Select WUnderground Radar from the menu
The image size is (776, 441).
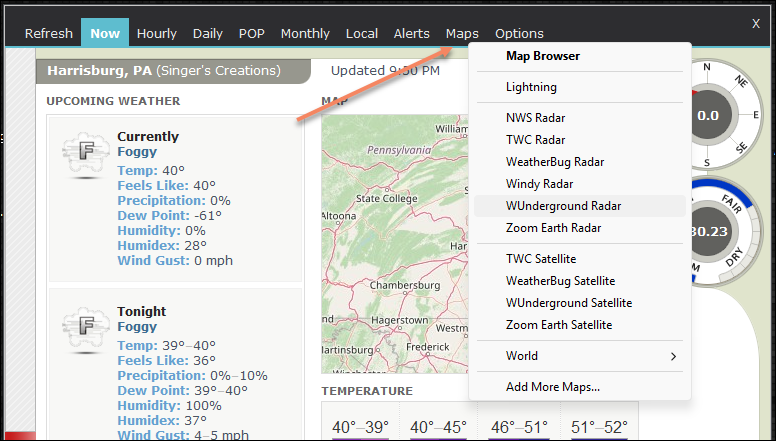(x=563, y=206)
